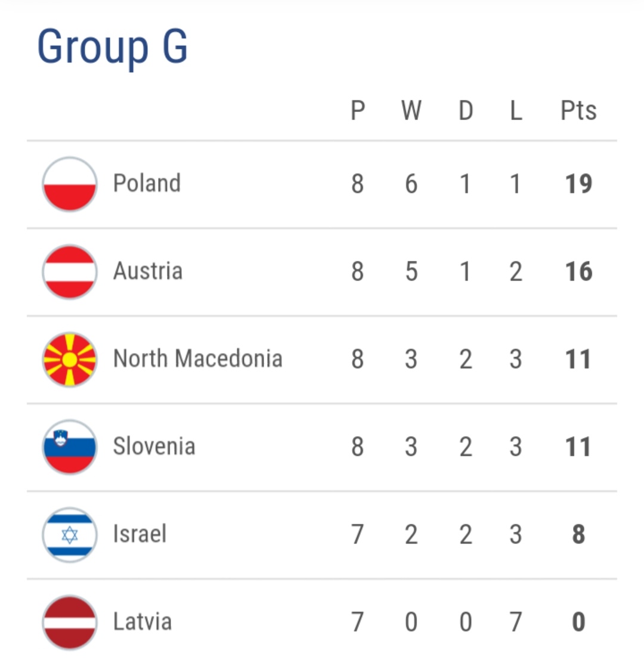This screenshot has width=644, height=669.
Task: Tap the L losses column header
Action: (516, 111)
